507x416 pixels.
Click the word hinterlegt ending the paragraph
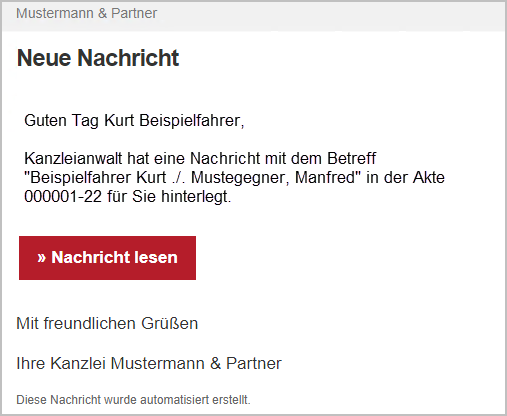(196, 196)
